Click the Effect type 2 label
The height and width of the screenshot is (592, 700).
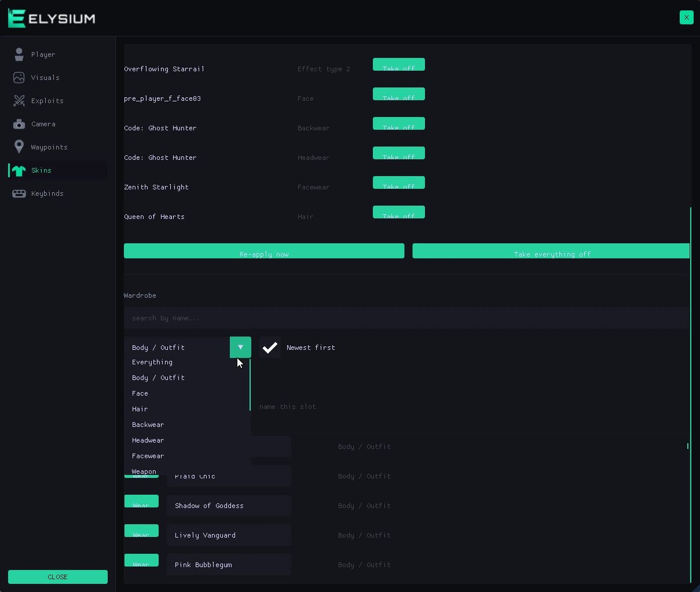click(324, 69)
